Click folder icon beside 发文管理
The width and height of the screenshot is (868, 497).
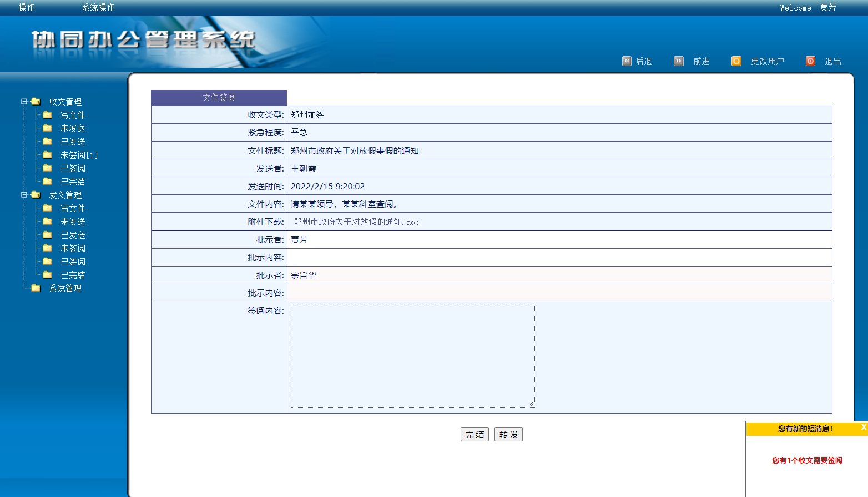coord(36,195)
